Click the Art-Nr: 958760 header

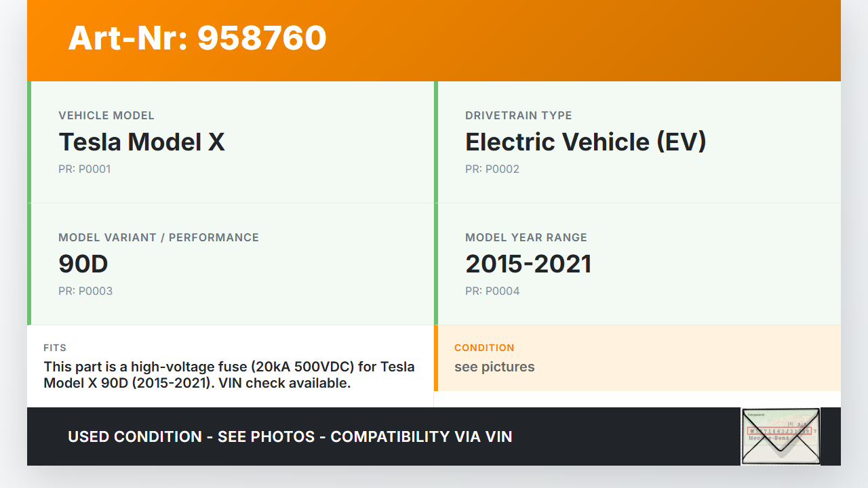[197, 38]
